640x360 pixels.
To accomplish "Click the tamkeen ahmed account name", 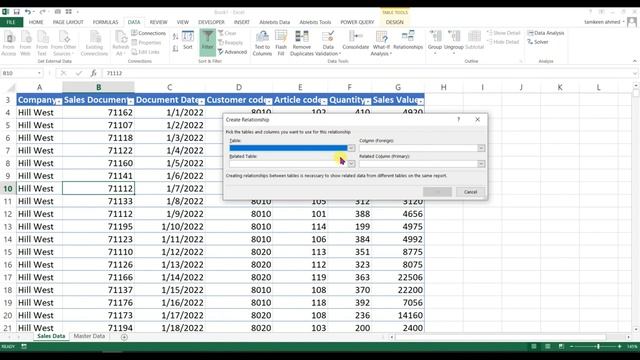I will point(602,22).
